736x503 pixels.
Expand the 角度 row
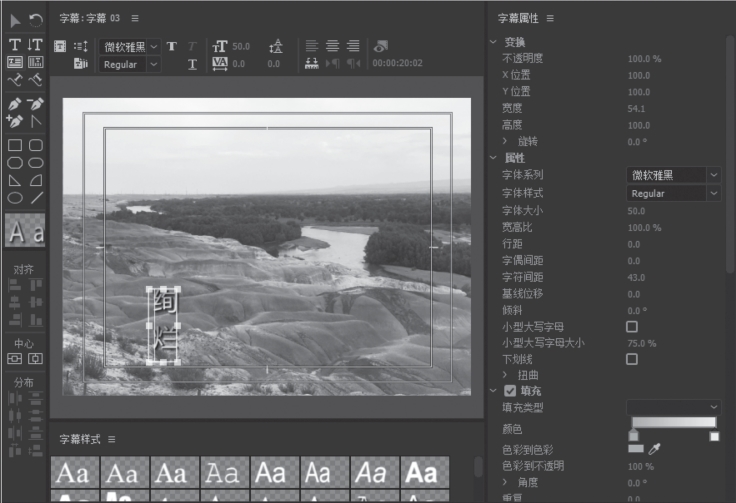(505, 482)
